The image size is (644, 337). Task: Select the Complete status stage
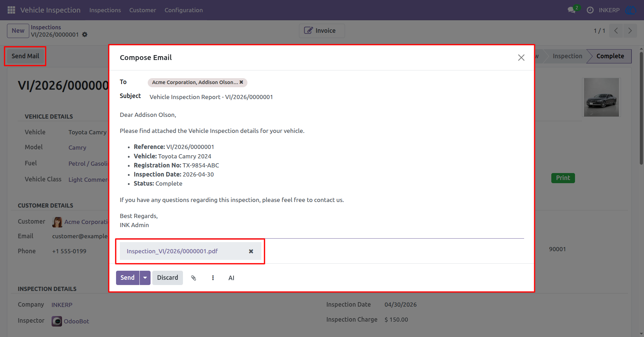pos(610,56)
